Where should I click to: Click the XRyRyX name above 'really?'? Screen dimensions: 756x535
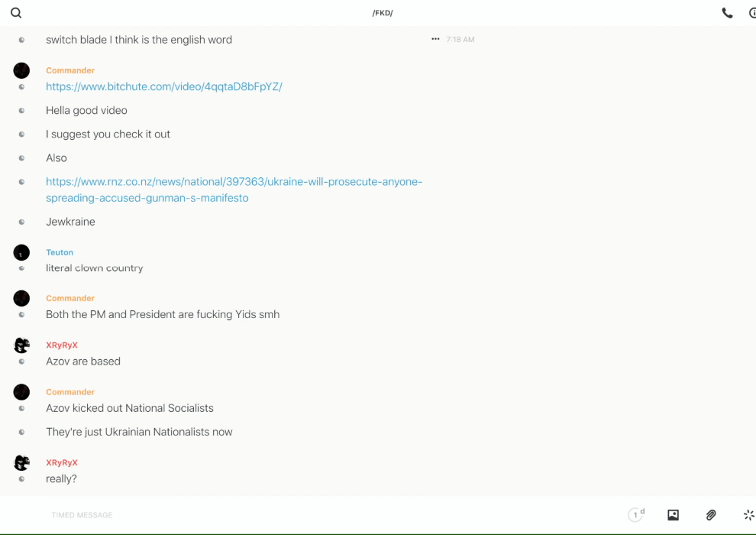pos(62,462)
